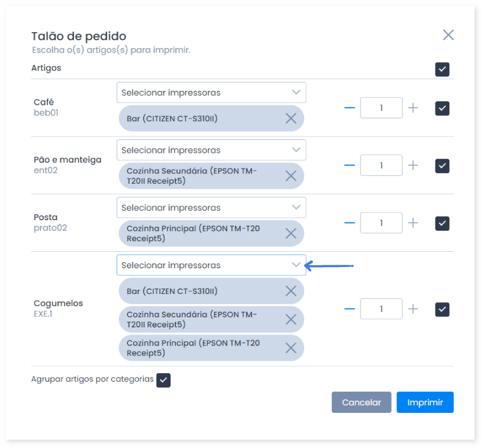Remove Bar printer tag from Cogumelos
The image size is (483, 448).
pyautogui.click(x=291, y=291)
